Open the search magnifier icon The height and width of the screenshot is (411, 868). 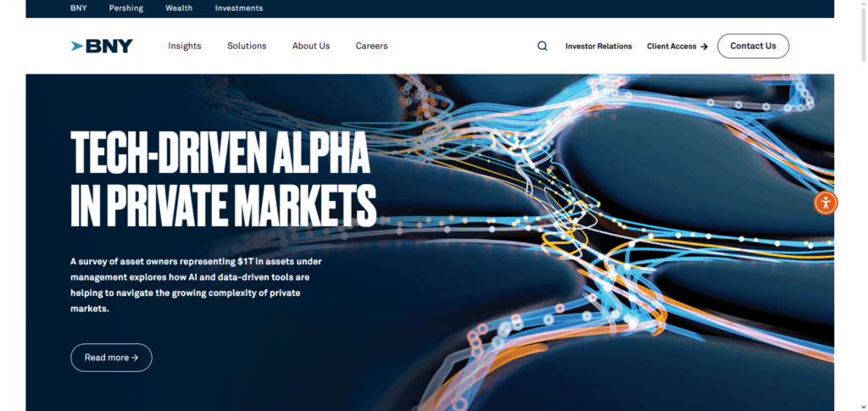542,47
